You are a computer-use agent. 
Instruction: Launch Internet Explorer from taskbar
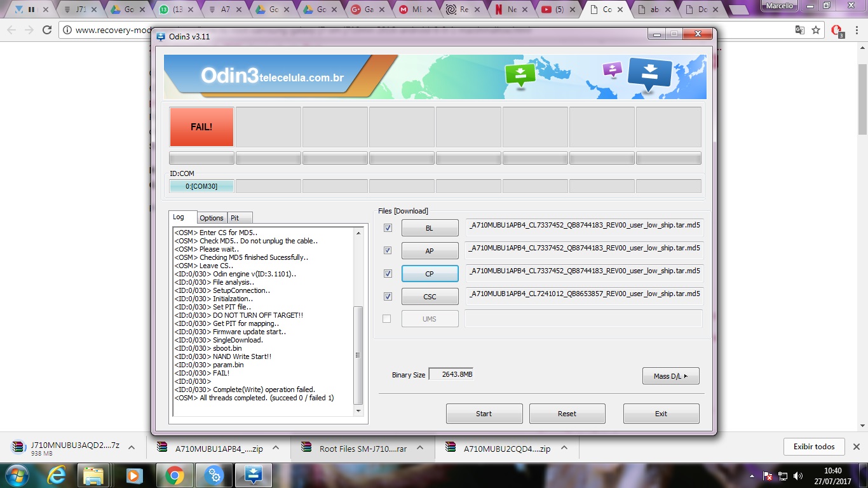point(56,475)
